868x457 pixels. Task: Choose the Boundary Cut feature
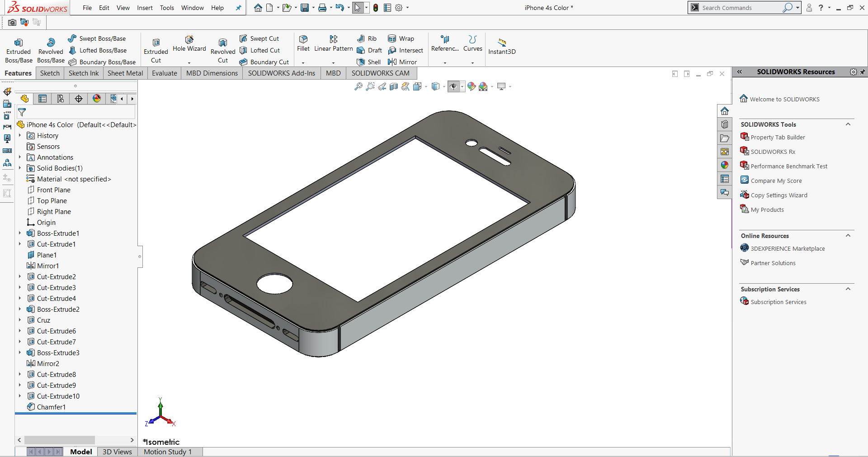click(x=264, y=62)
